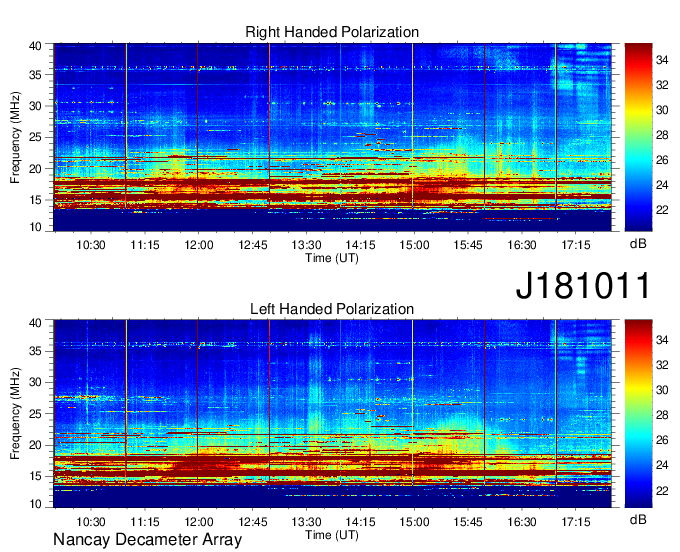The image size is (680, 552).
Task: Click the 34 dB label on top colorbar
Action: [x=662, y=60]
